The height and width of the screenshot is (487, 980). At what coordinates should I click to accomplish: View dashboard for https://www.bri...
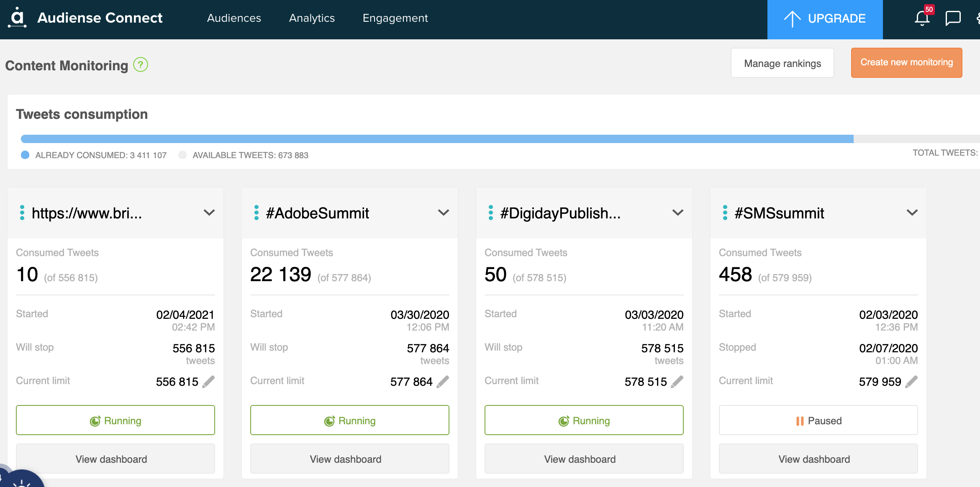click(x=115, y=459)
